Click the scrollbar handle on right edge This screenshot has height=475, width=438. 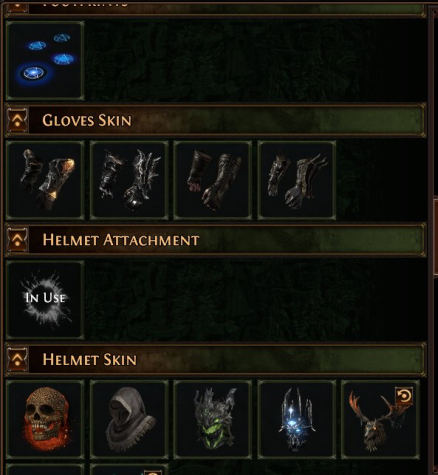(x=435, y=237)
